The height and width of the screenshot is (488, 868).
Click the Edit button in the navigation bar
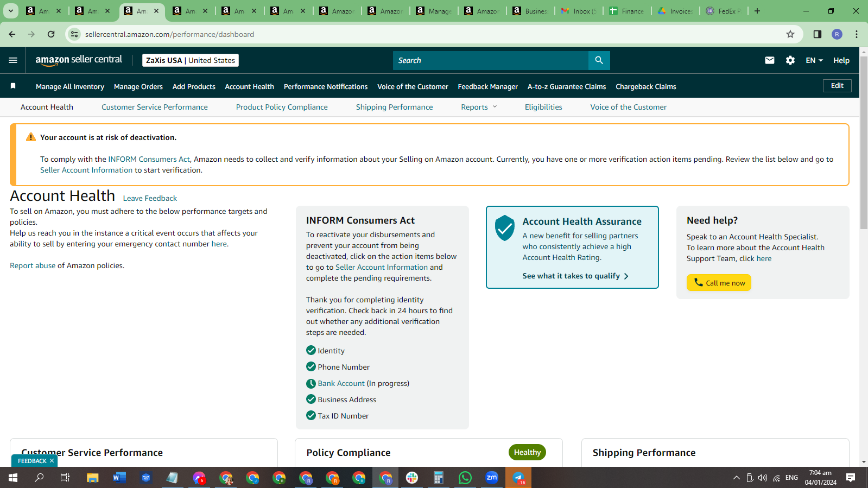click(837, 86)
